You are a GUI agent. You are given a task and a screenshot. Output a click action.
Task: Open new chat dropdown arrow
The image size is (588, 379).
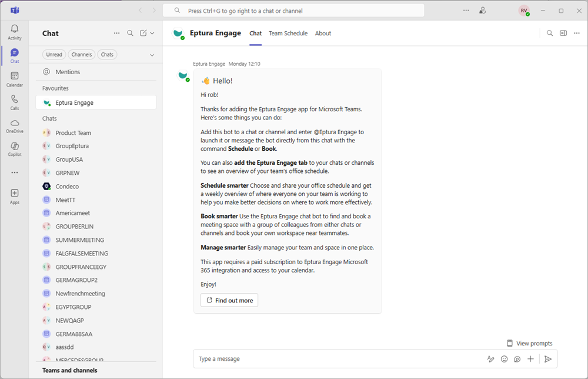point(152,33)
